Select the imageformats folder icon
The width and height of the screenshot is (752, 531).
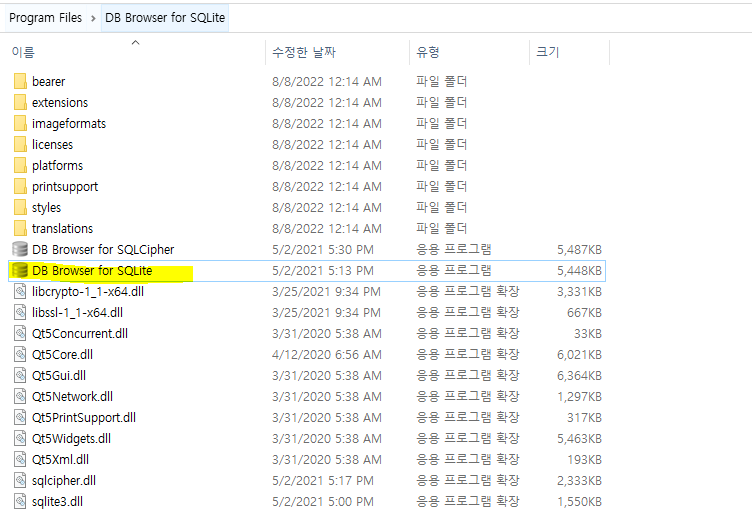point(20,124)
